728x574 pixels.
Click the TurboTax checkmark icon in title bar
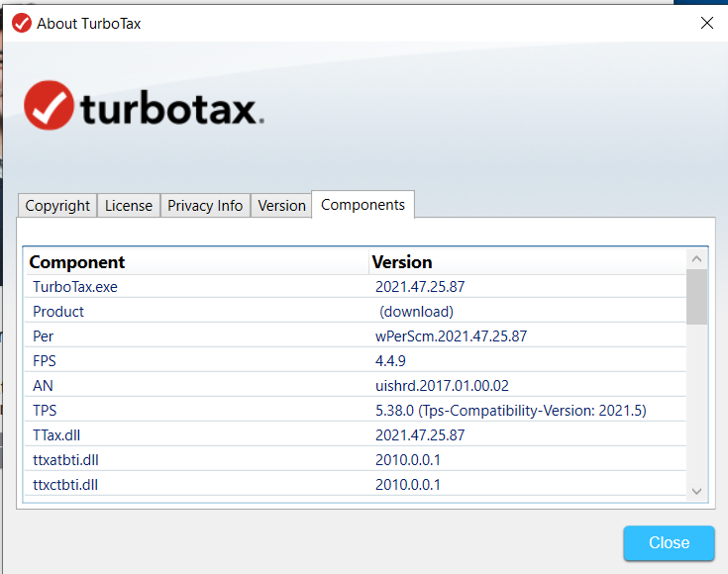[22, 23]
